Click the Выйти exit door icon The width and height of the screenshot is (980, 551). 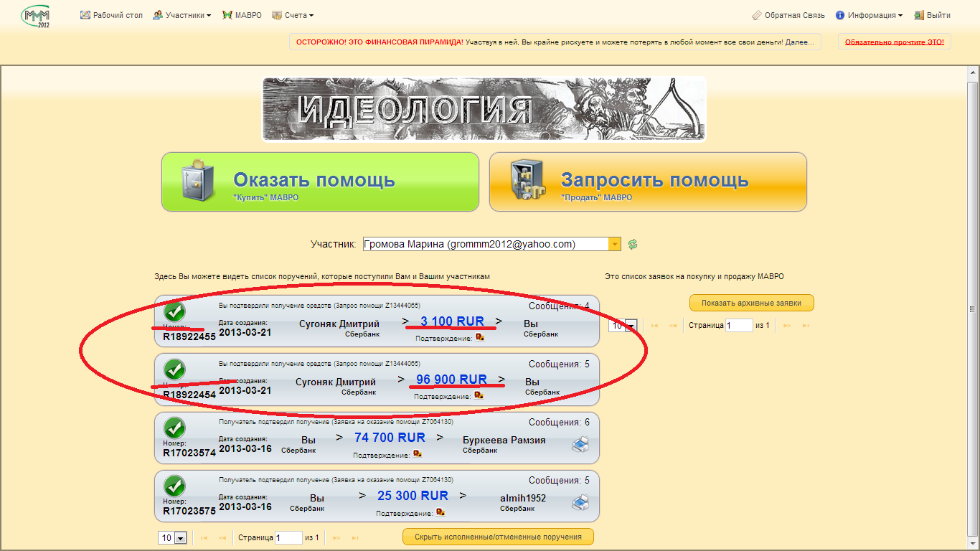(x=918, y=15)
